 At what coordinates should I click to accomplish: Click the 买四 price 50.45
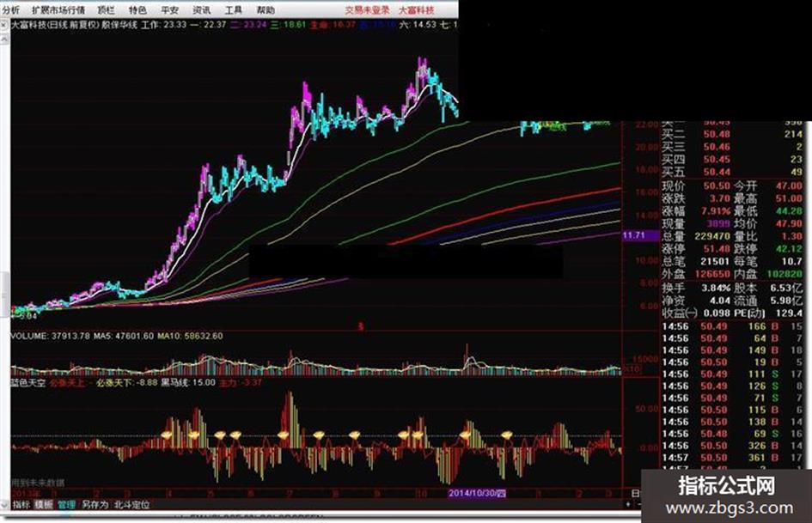click(717, 159)
